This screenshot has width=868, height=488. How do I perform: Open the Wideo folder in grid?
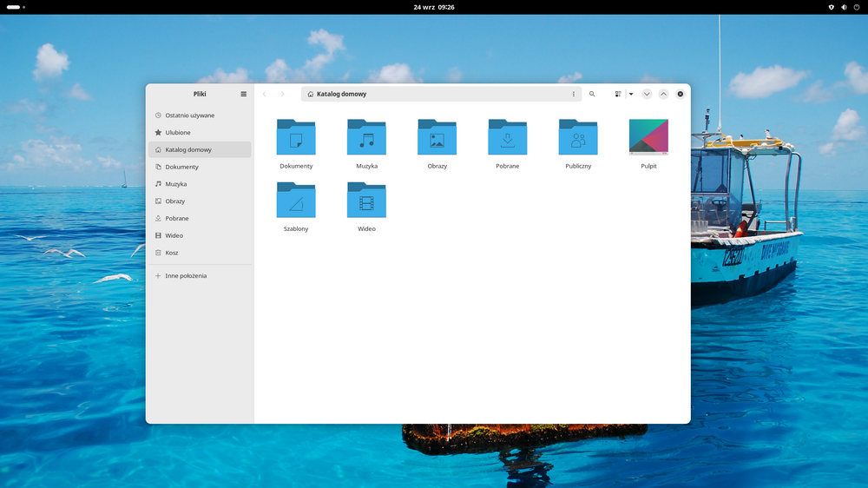click(366, 201)
